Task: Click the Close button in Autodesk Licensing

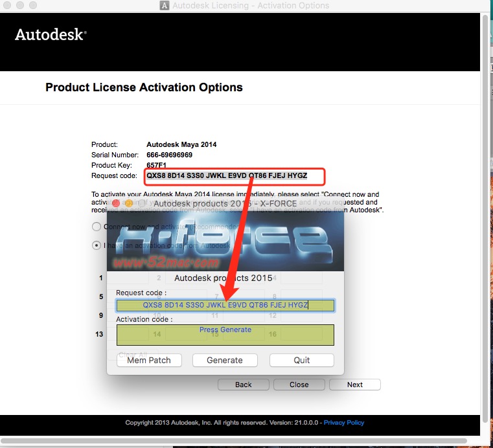Action: (x=299, y=385)
